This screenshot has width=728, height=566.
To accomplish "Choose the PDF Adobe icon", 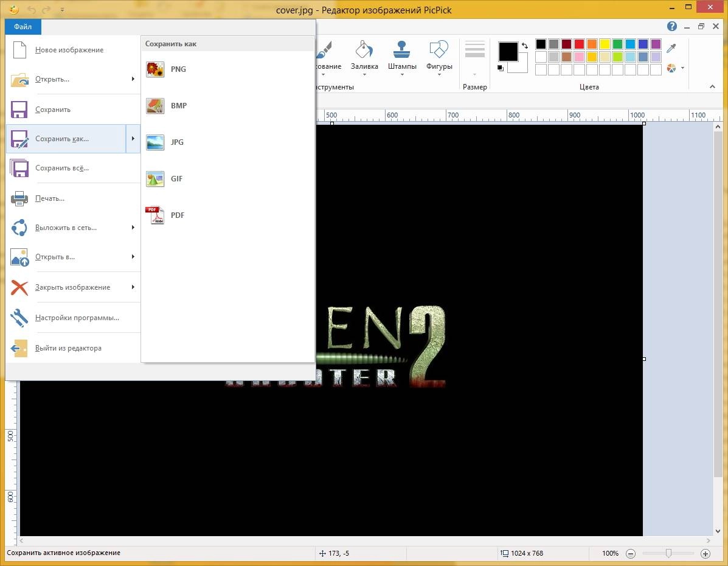I will point(154,215).
